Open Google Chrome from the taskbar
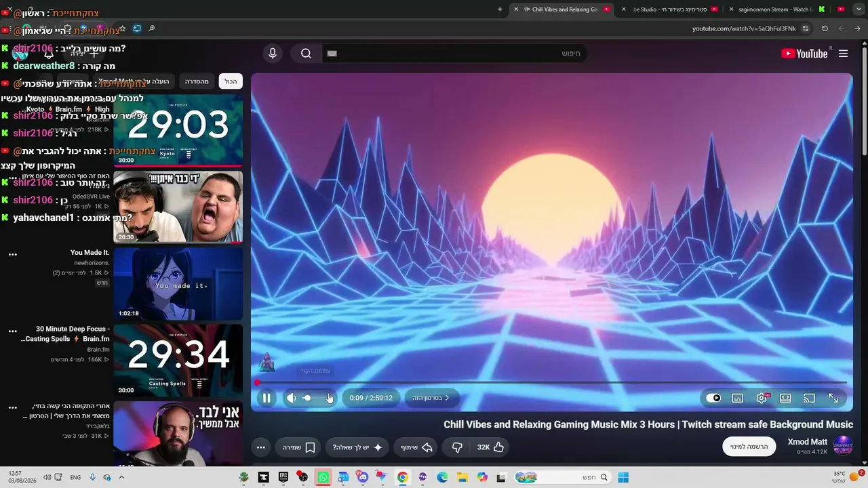Screen dimensions: 868x488 [402, 477]
